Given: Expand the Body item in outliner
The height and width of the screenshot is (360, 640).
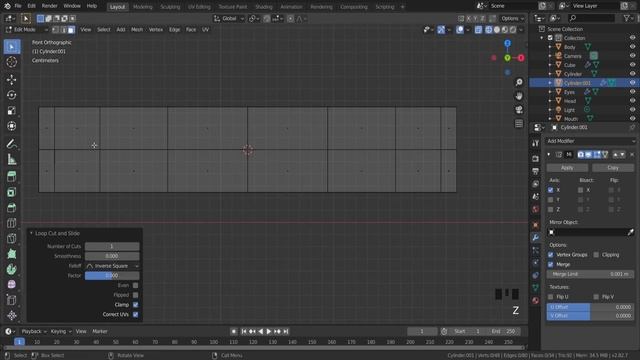Looking at the screenshot, I should click(550, 47).
